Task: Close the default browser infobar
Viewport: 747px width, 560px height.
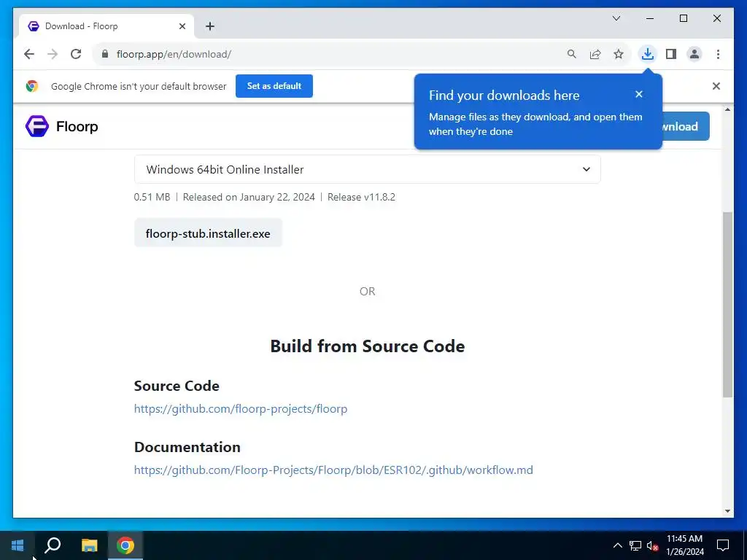Action: click(716, 86)
